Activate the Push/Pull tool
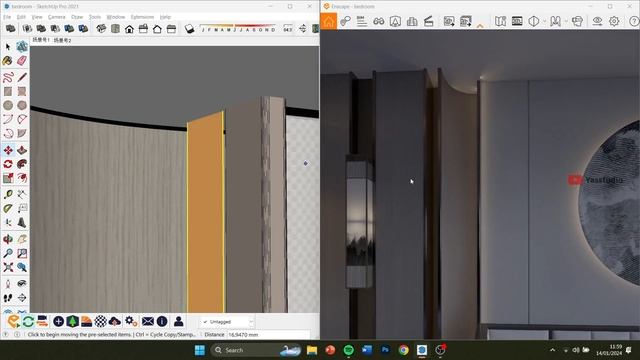This screenshot has width=640, height=360. 22,150
